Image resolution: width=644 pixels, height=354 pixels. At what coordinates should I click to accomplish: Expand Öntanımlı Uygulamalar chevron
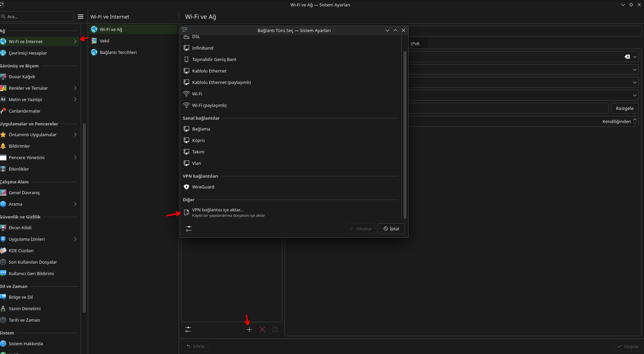click(x=75, y=135)
